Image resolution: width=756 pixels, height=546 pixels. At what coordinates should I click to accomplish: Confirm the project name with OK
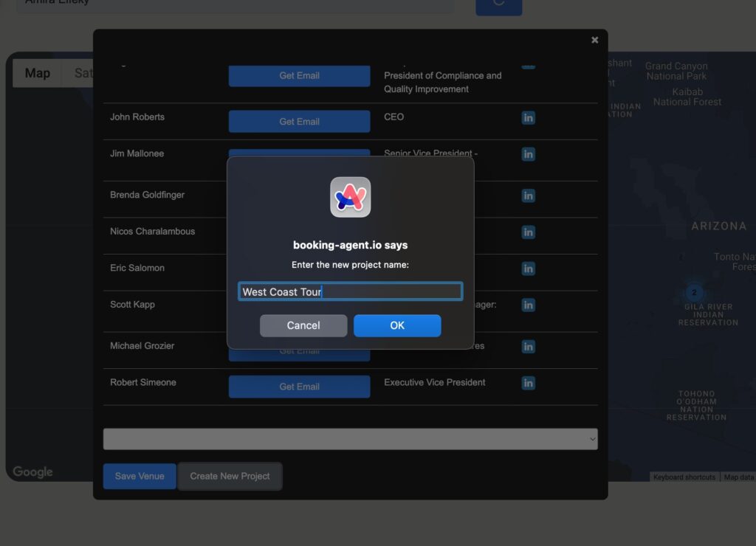tap(397, 325)
